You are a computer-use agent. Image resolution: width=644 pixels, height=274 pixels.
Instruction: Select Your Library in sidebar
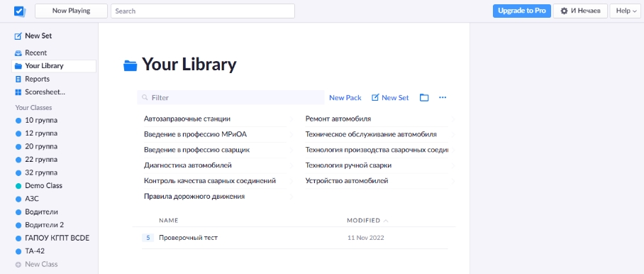point(54,66)
